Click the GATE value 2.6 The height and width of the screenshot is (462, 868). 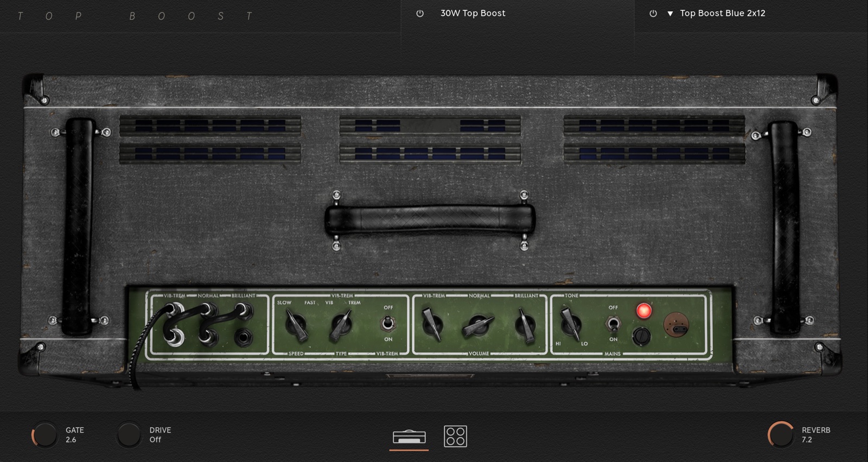[x=71, y=440]
